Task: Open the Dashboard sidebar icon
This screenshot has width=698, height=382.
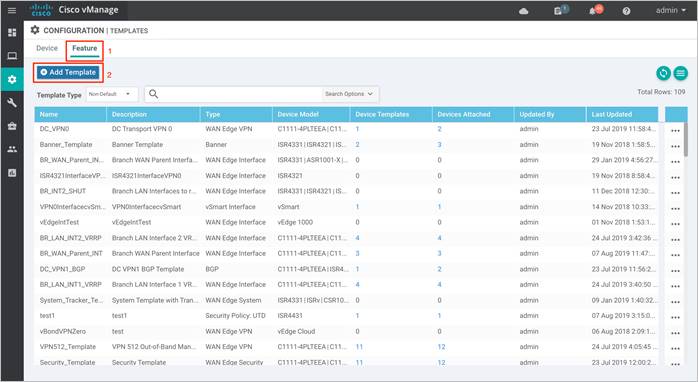Action: coord(12,33)
